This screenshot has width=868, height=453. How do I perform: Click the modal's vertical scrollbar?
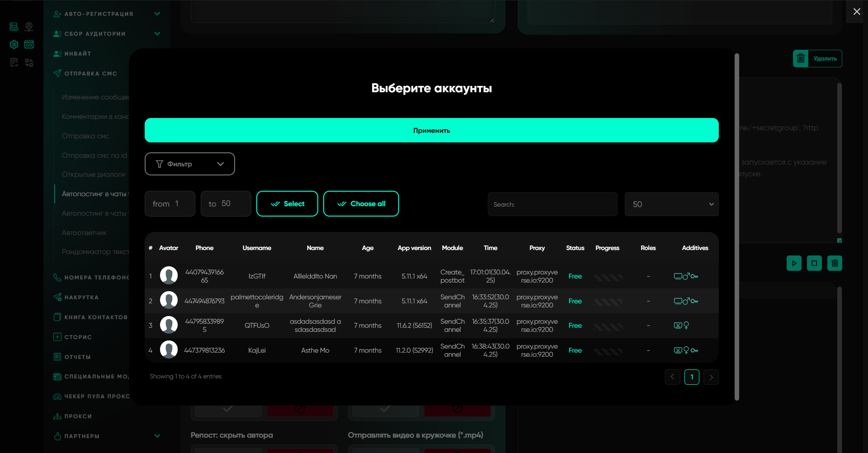pyautogui.click(x=737, y=226)
